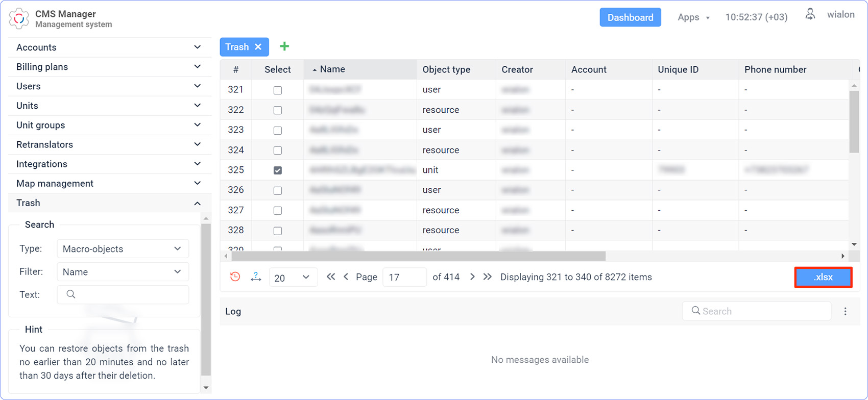The height and width of the screenshot is (400, 868).
Task: Change the items-per-page dropdown showing 20
Action: pos(293,278)
